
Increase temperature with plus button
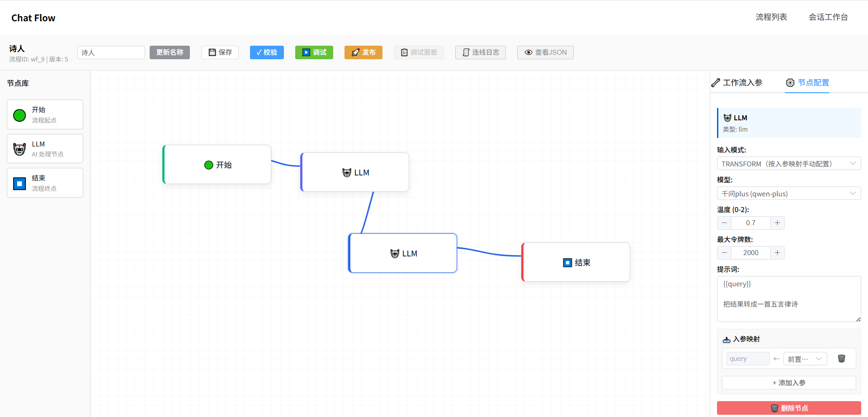pos(777,223)
